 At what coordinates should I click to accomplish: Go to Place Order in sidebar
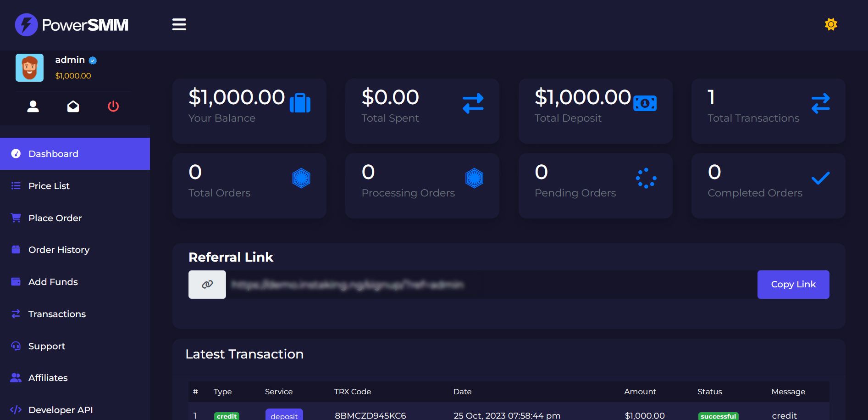(x=55, y=218)
